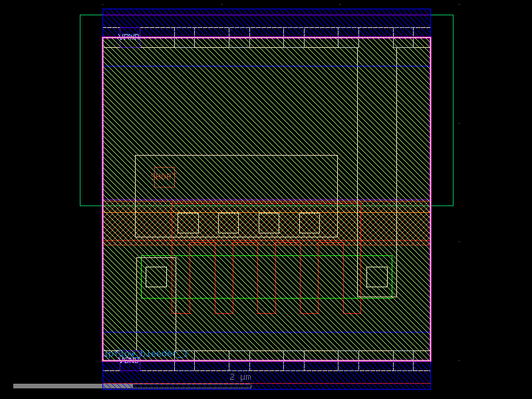This screenshot has height=399, width=532.
Task: Select the small red SHORT marker box
Action: tap(164, 177)
